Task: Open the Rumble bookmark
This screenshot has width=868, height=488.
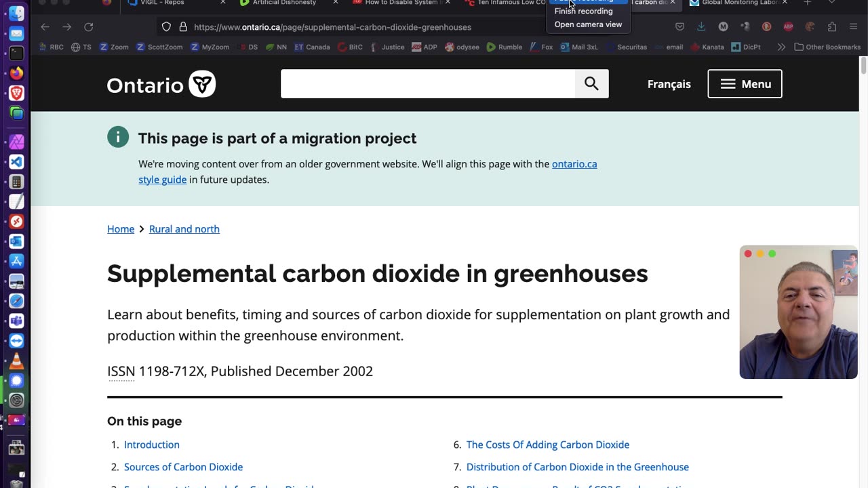Action: (505, 47)
